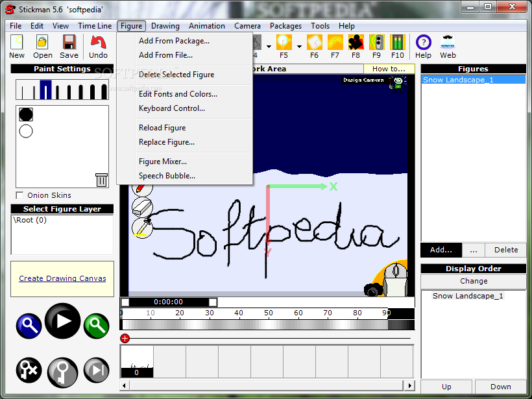Select Snow Landscape_1 in Figures list
This screenshot has width=532, height=399.
tap(474, 80)
